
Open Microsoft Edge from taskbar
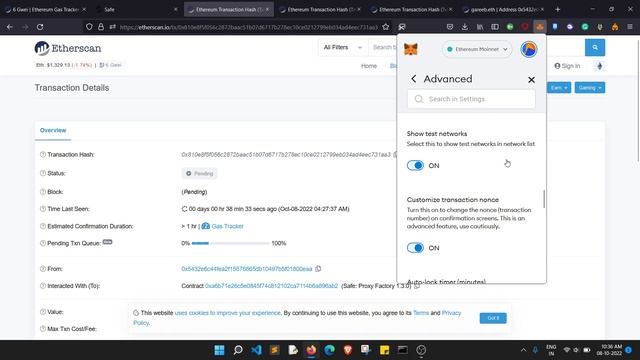click(329, 350)
